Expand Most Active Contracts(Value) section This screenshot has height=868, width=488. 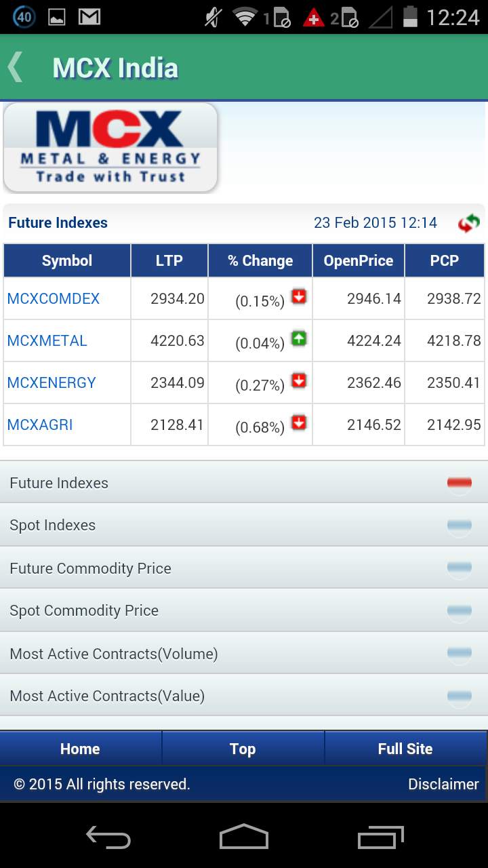459,696
